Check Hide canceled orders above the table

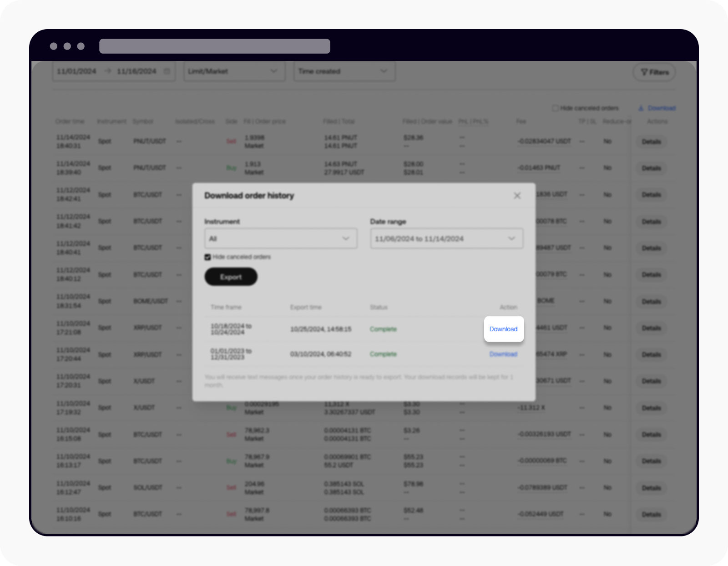[x=556, y=108]
